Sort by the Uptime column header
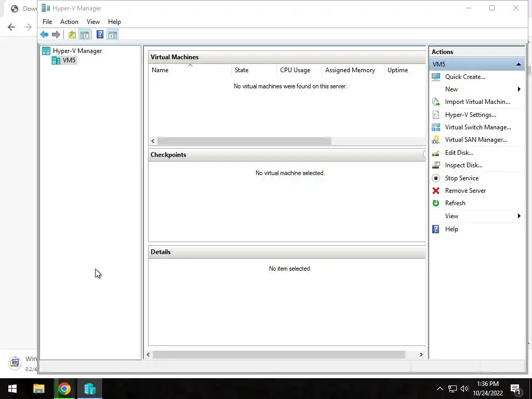This screenshot has width=532, height=399. [405, 70]
